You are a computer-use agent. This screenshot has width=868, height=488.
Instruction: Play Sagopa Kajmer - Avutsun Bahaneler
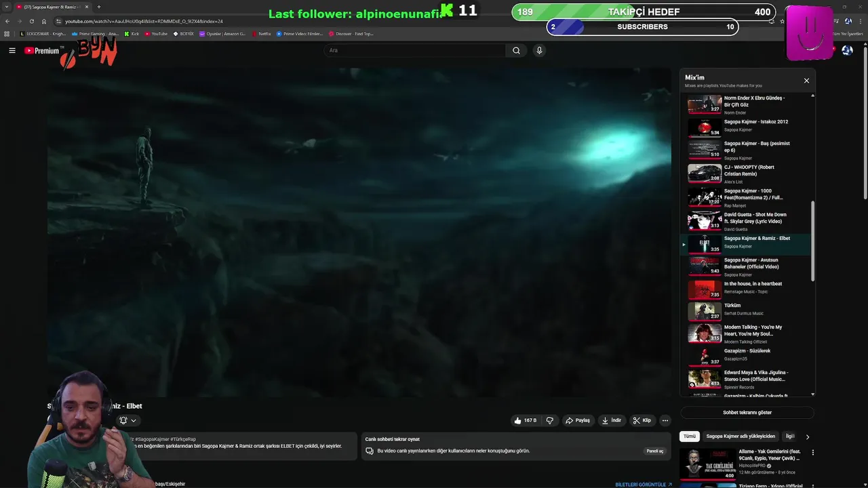pos(745,266)
